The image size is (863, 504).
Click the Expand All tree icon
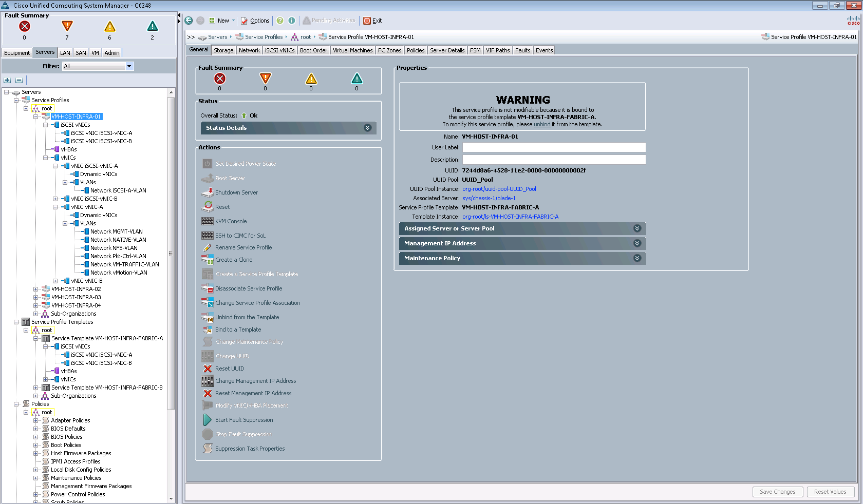click(x=7, y=80)
